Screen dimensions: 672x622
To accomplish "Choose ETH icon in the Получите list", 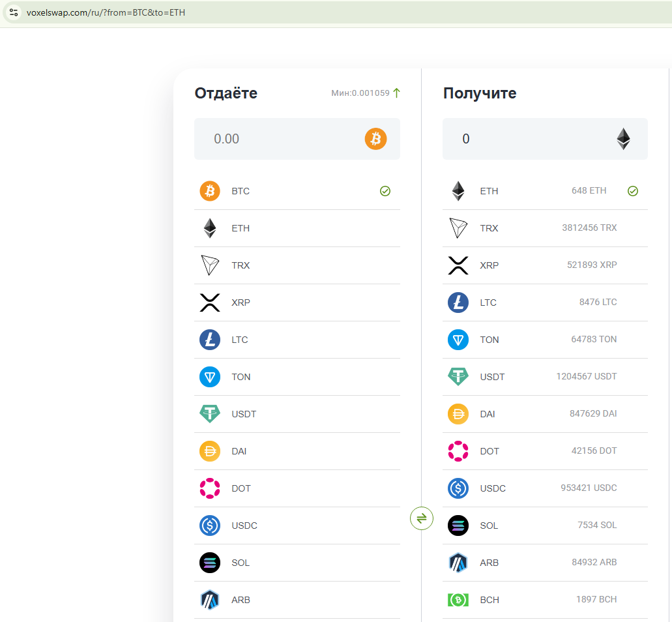I will (x=458, y=191).
